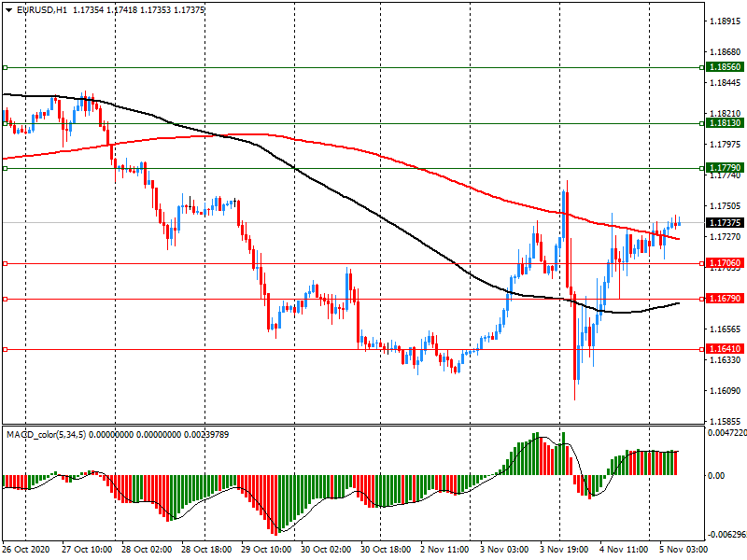Select the 1.16410 red level price tag
Image resolution: width=747 pixels, height=560 pixels.
(726, 349)
